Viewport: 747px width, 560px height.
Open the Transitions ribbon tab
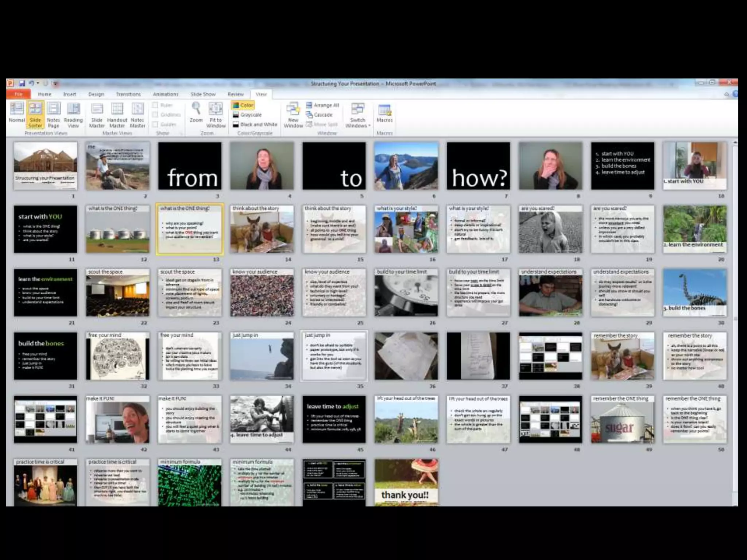[128, 94]
